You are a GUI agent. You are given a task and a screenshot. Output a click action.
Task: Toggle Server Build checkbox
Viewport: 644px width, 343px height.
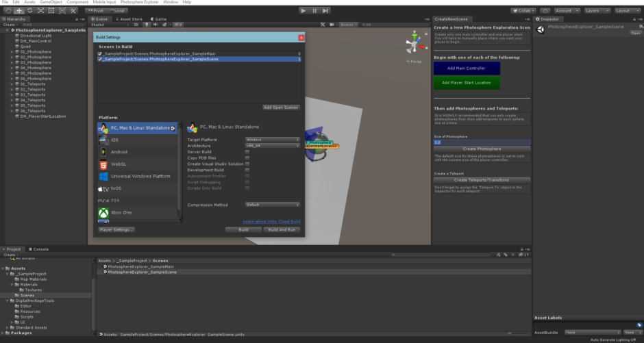247,151
